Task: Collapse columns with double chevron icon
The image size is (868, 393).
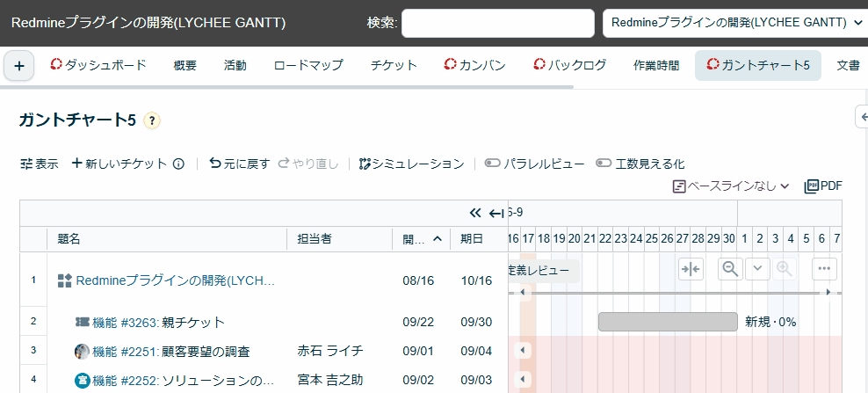Action: tap(475, 213)
